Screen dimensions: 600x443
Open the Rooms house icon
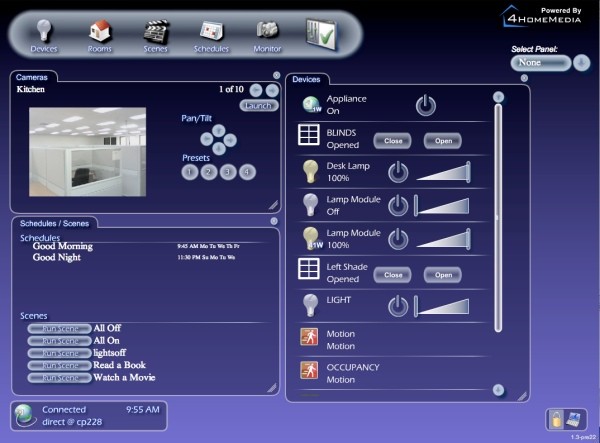click(100, 31)
